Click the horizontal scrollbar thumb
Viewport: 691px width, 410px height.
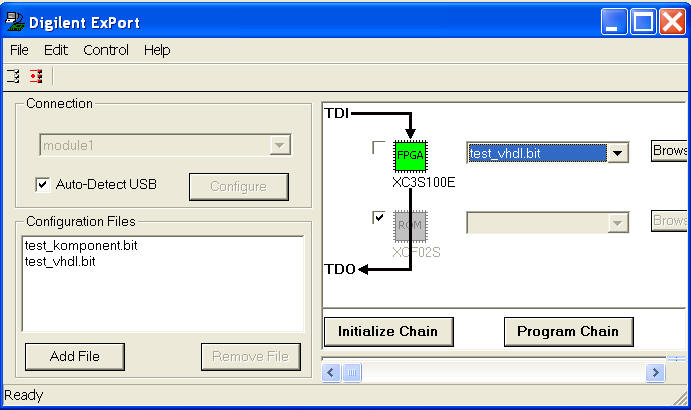352,373
